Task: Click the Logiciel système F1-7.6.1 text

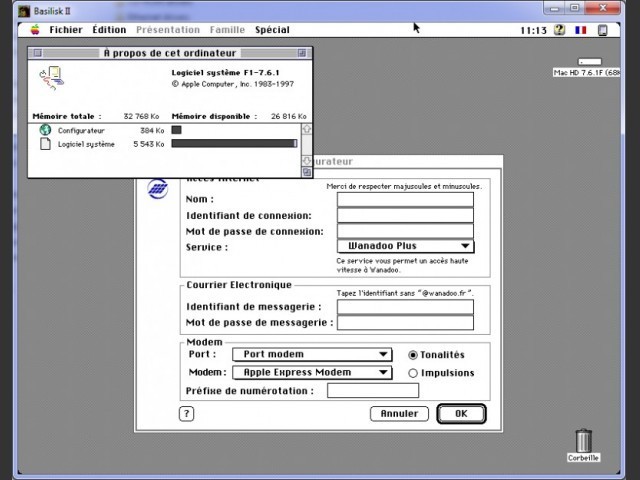Action: point(225,73)
